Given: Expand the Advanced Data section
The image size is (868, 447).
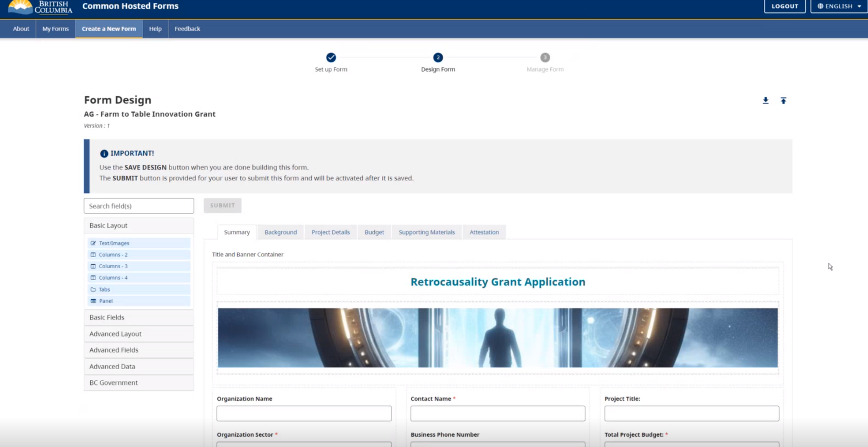Looking at the screenshot, I should point(139,367).
